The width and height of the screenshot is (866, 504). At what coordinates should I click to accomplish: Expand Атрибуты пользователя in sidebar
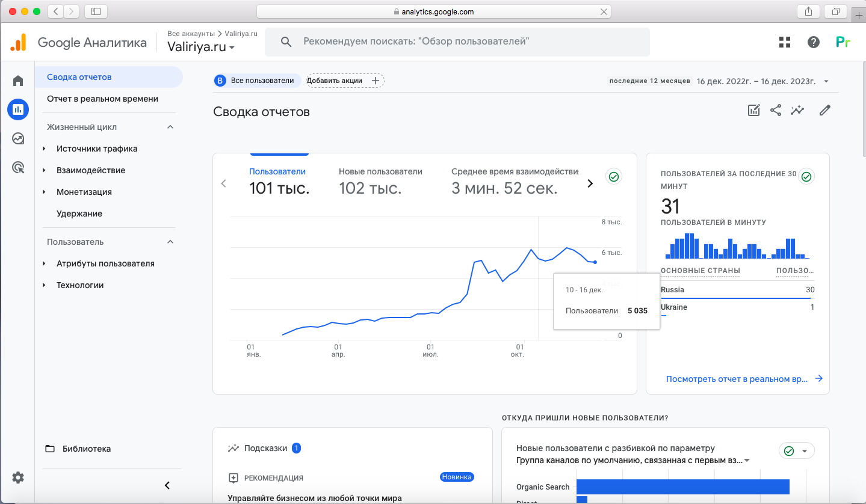tap(44, 263)
